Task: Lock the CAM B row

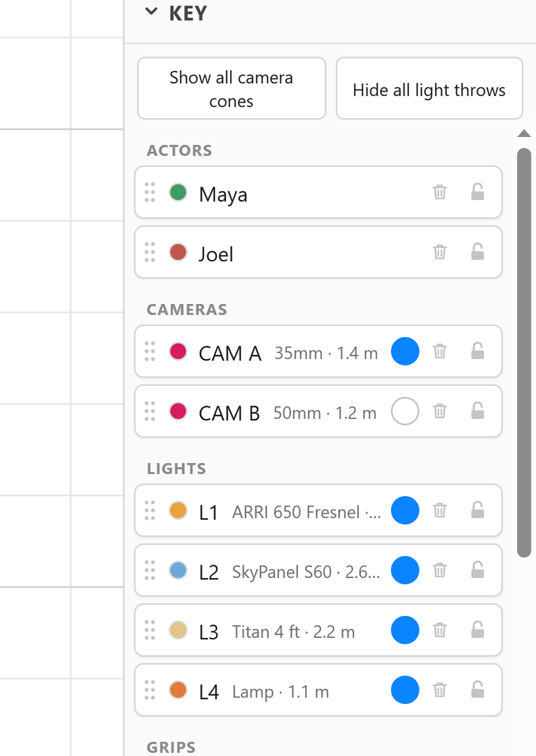Action: click(478, 411)
